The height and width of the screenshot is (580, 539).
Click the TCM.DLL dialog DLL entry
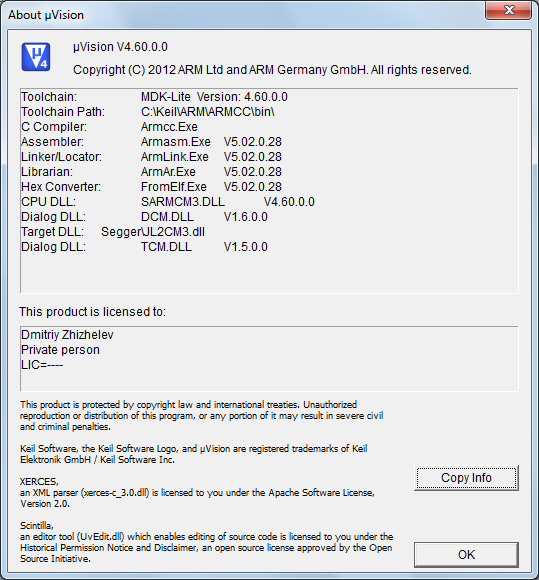tap(166, 247)
